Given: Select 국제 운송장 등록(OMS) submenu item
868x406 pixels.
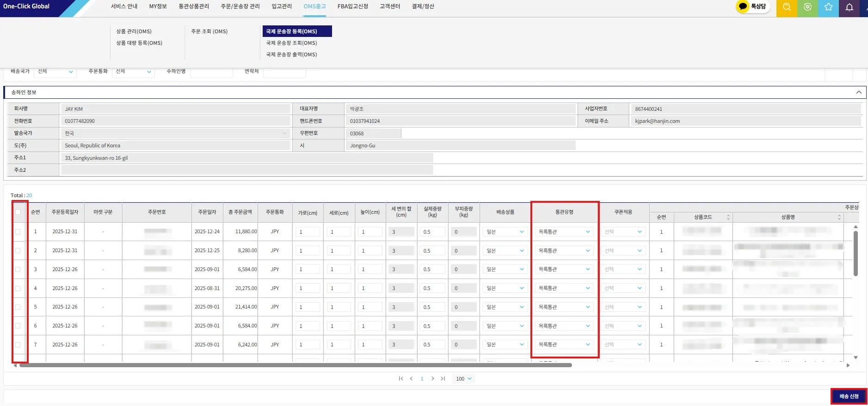Looking at the screenshot, I should pyautogui.click(x=297, y=31).
